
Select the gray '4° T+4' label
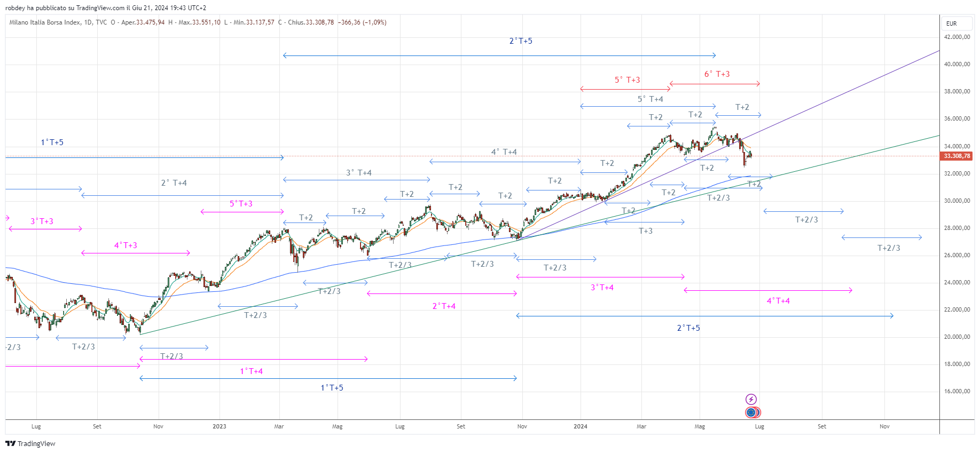(504, 152)
